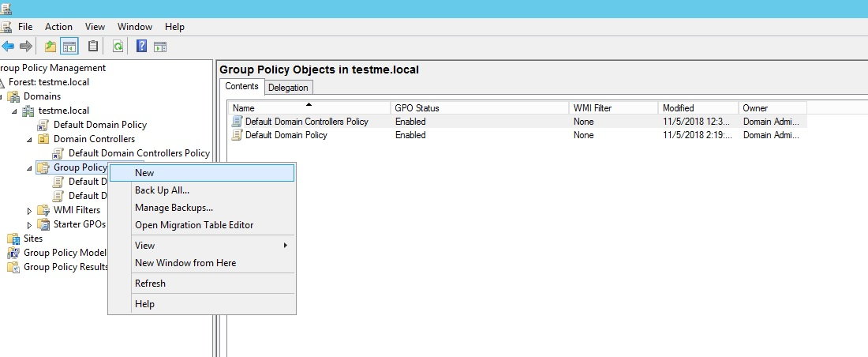Click Manage Backups... menu entry

click(174, 208)
